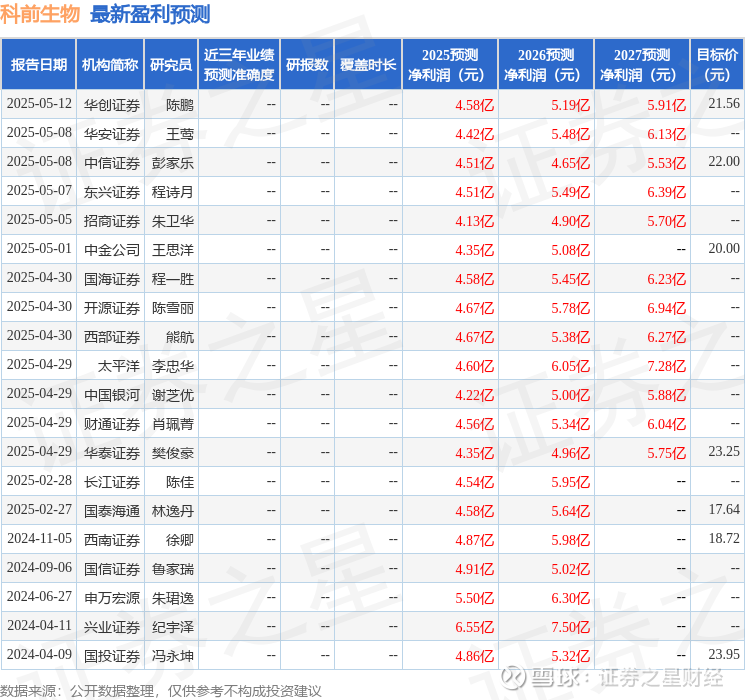This screenshot has width=745, height=700.
Task: Click the 招商证券 institution cell
Action: (x=112, y=221)
